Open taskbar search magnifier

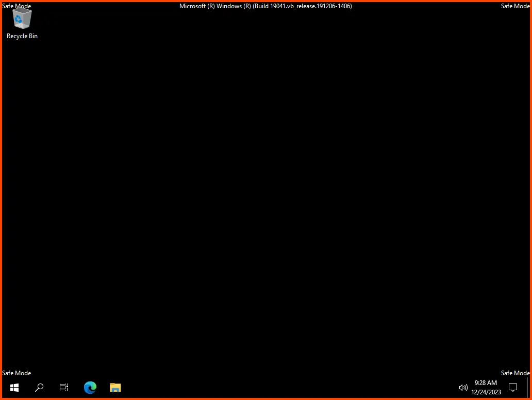(39, 388)
